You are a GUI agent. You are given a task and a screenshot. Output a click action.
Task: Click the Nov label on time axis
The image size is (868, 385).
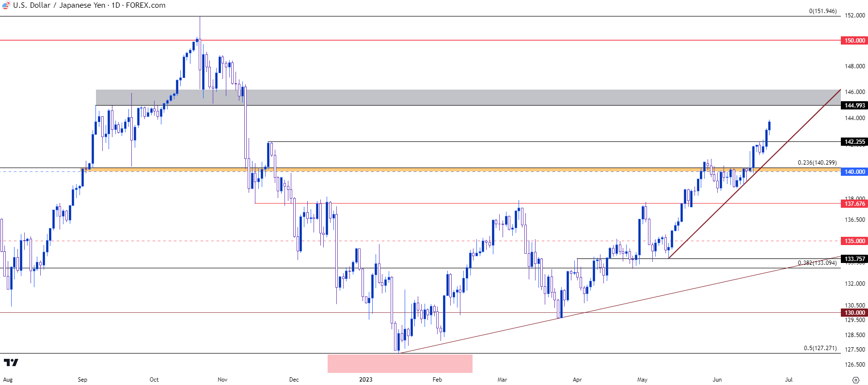222,380
